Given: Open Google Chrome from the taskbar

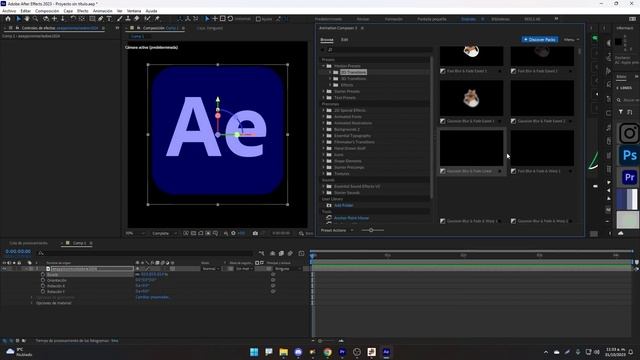Looking at the screenshot, I should 327,352.
